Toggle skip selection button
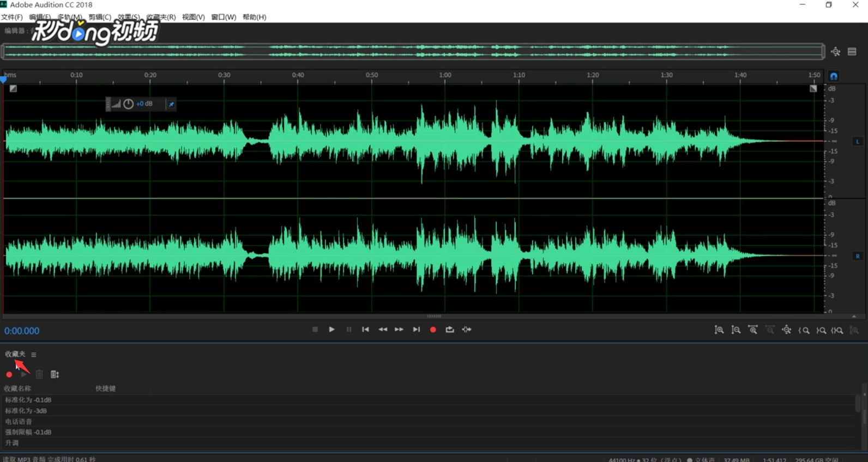Screen dimensions: 868x462 [467, 330]
